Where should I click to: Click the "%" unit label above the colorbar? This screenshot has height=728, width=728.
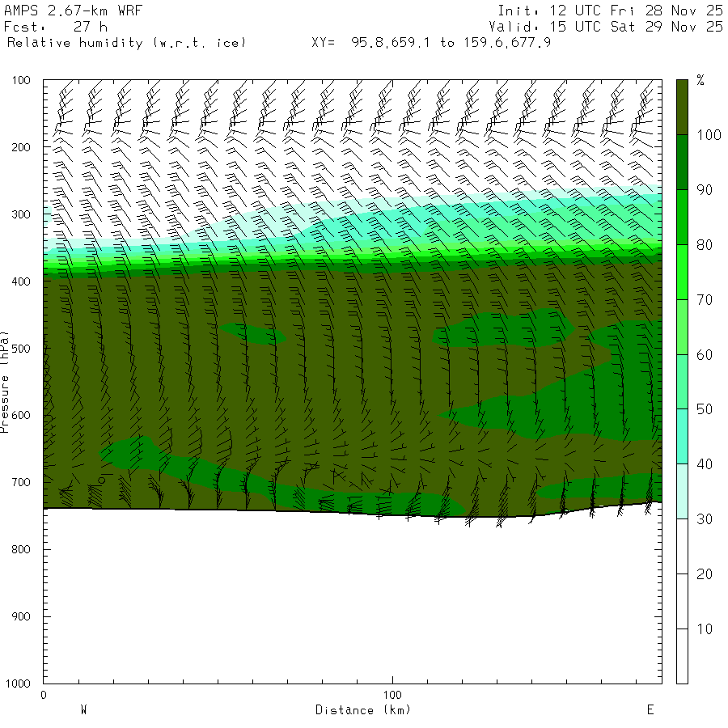click(x=700, y=80)
